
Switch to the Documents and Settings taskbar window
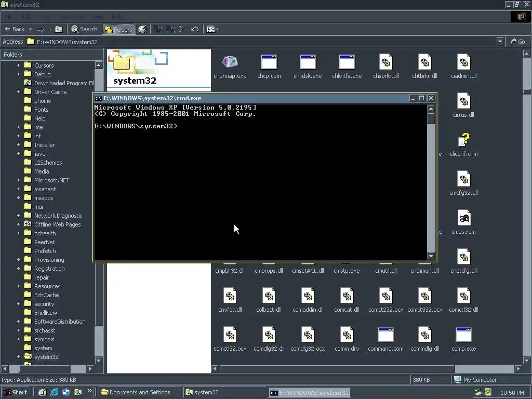tap(140, 392)
